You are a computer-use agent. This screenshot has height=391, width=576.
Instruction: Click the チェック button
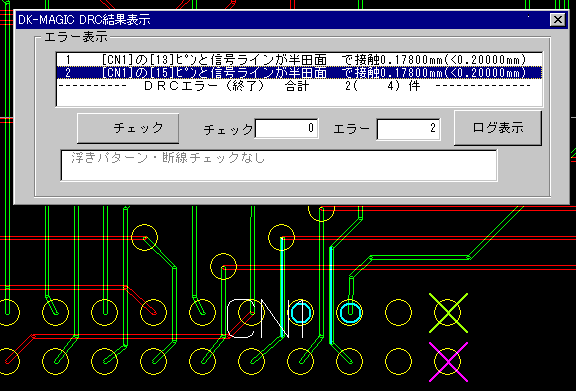[128, 128]
